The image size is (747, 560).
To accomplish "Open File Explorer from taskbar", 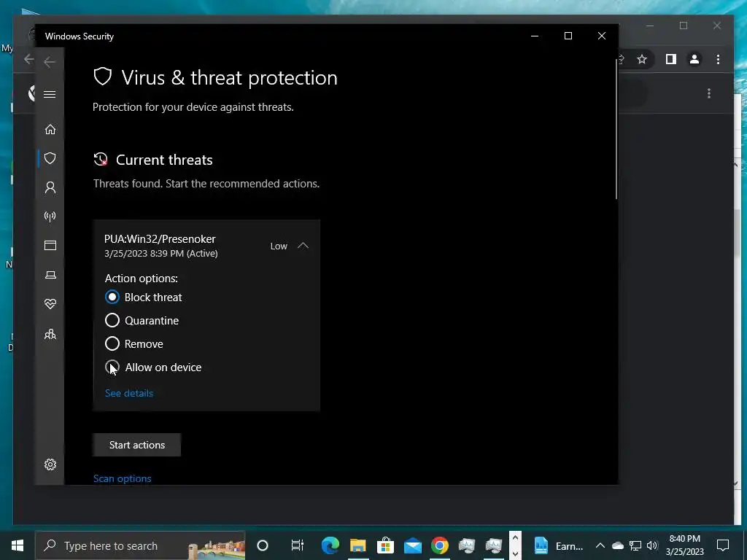I will tap(357, 545).
